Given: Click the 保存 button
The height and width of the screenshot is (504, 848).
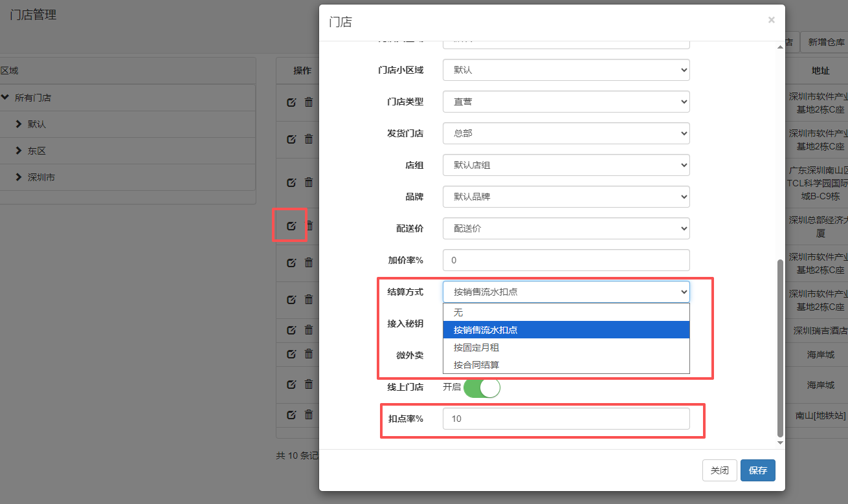Looking at the screenshot, I should pos(757,470).
